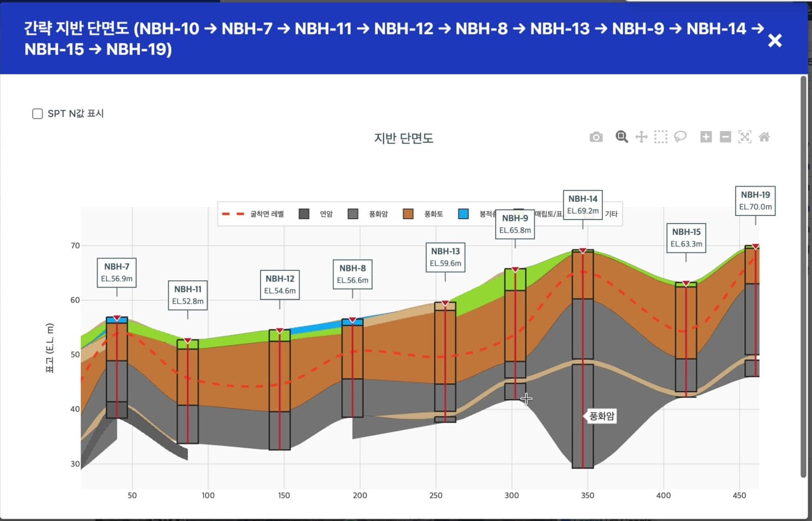Click the dialog vertical scrollbar

tap(803, 276)
